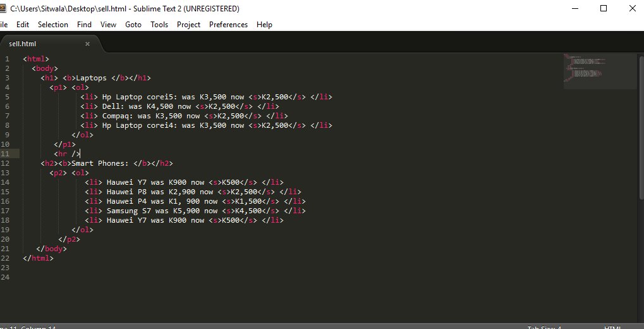Viewport: 644px width, 329px height.
Task: Click line number 22 in gutter
Action: tap(5, 258)
